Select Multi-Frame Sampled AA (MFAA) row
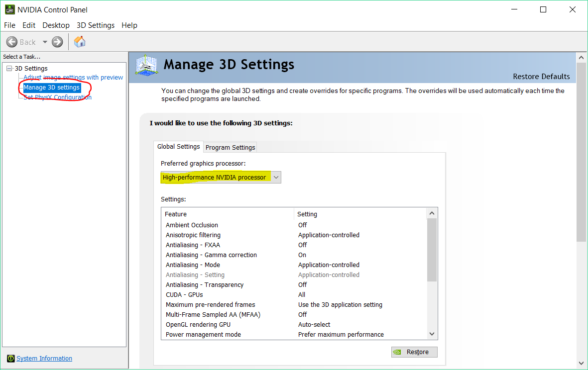The height and width of the screenshot is (370, 588). point(294,315)
